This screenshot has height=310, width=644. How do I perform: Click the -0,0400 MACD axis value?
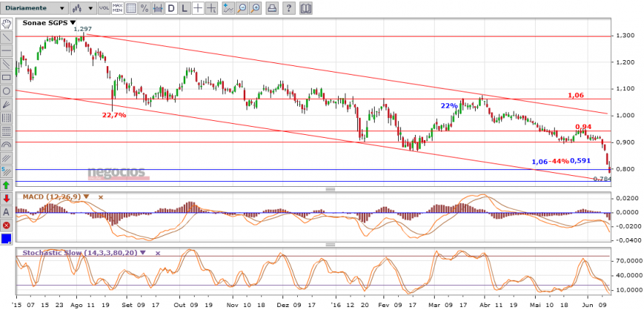point(626,240)
